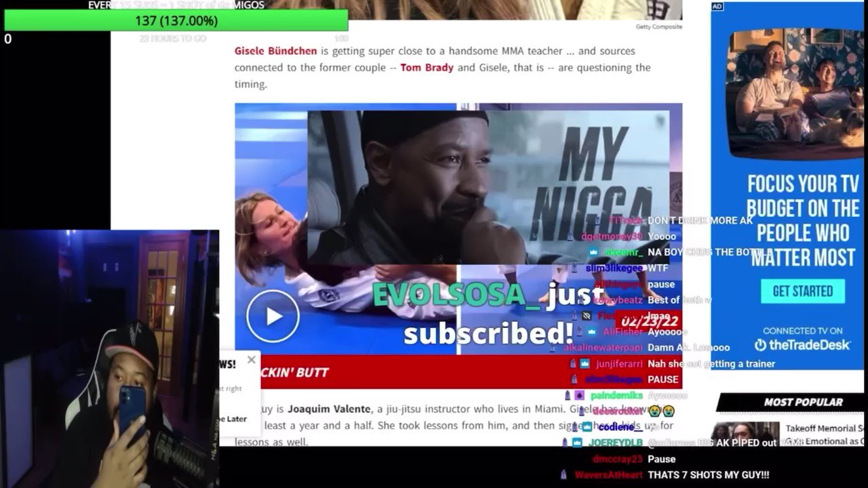Click junjiferarri's username in chat
The image size is (868, 488).
point(619,364)
